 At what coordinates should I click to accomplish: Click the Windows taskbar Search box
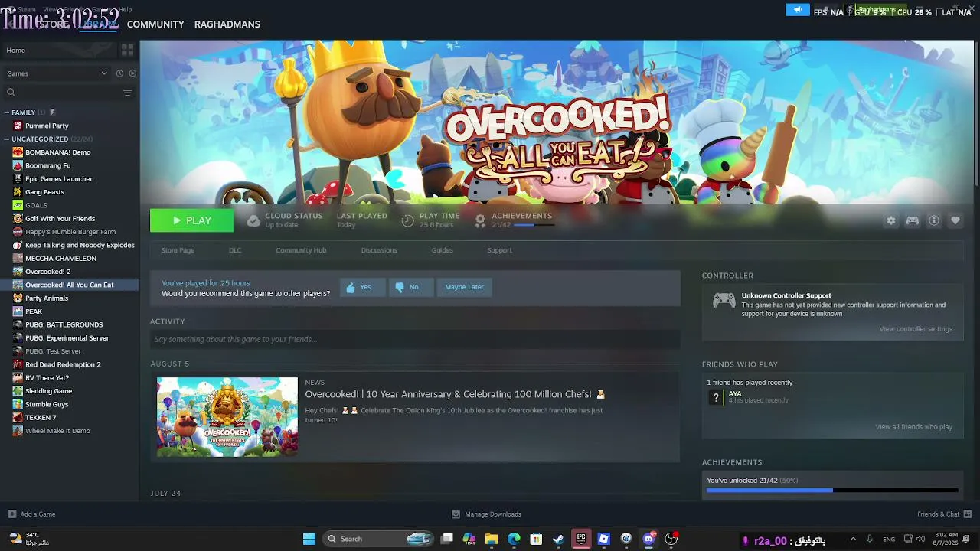[x=378, y=539]
